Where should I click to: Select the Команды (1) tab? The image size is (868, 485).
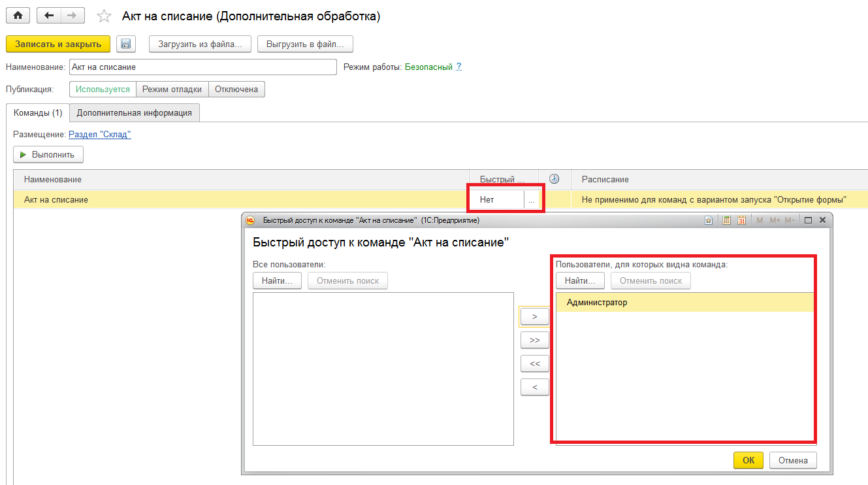pyautogui.click(x=38, y=112)
